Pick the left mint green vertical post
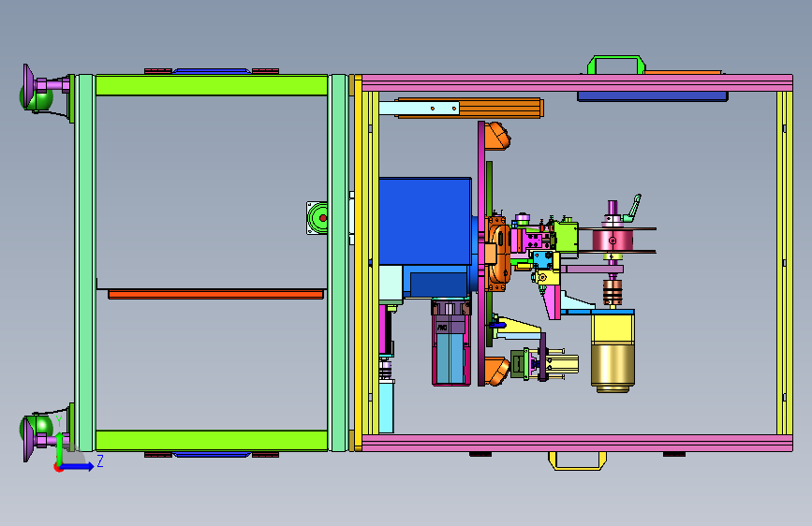The height and width of the screenshot is (526, 812). pyautogui.click(x=85, y=263)
